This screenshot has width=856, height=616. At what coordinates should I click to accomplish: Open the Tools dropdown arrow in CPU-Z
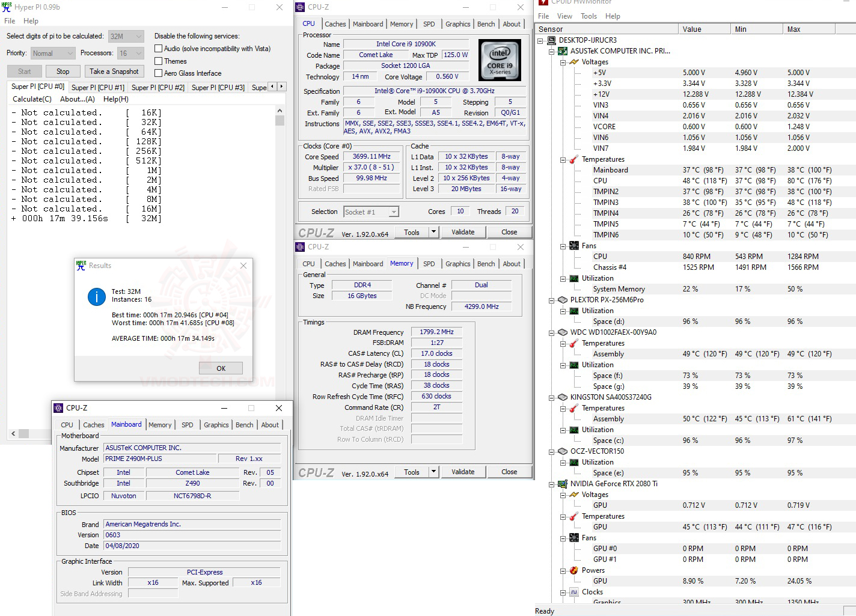coord(433,231)
